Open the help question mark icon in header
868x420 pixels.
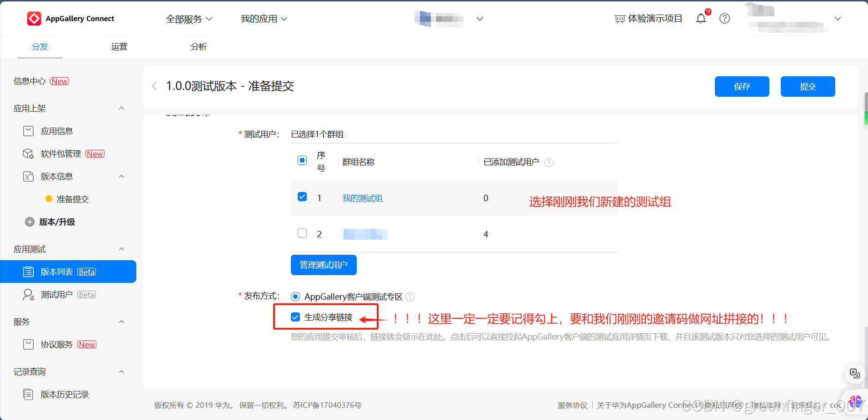point(724,19)
